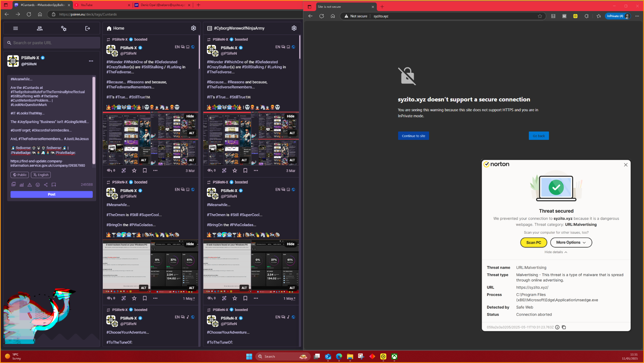Open the InPrivate profile button
Viewport: 644px width, 363px height.
click(618, 16)
